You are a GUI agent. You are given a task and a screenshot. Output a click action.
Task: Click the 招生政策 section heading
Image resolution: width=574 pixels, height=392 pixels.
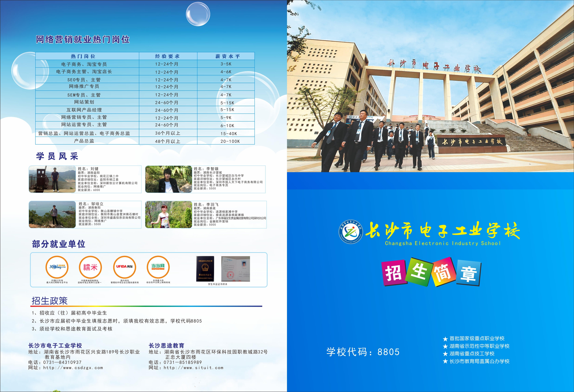49,301
